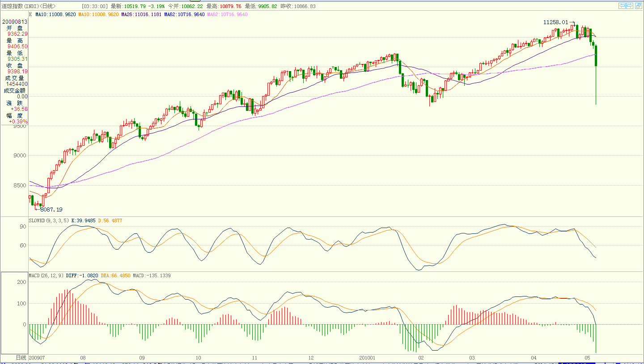Click the 昨收:10866.83 previous close value
Screen dimensions: 644x364
coord(298,6)
